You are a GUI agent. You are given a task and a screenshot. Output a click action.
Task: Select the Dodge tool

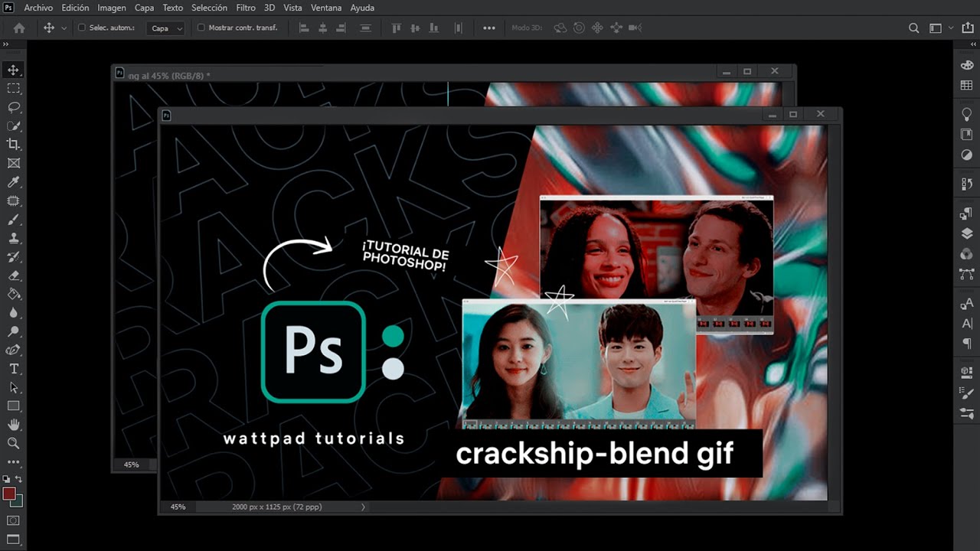tap(14, 331)
